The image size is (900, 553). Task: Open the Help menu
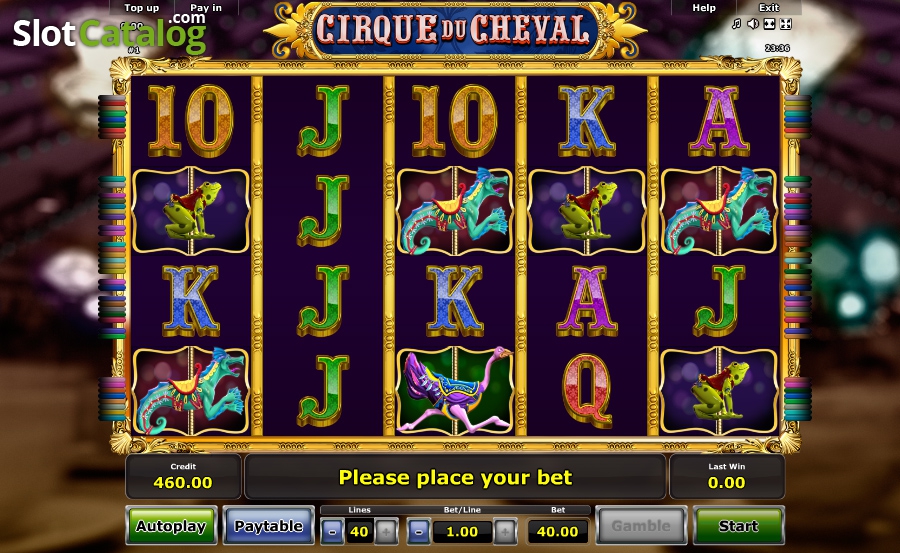pos(704,8)
